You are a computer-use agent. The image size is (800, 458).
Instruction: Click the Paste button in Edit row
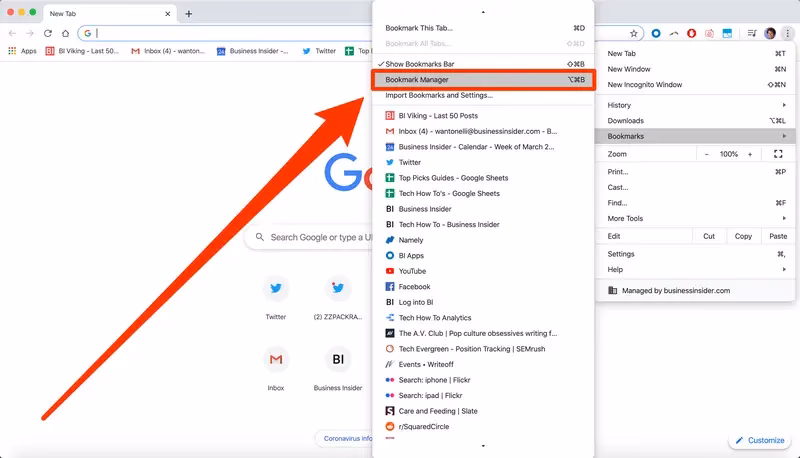click(x=778, y=236)
